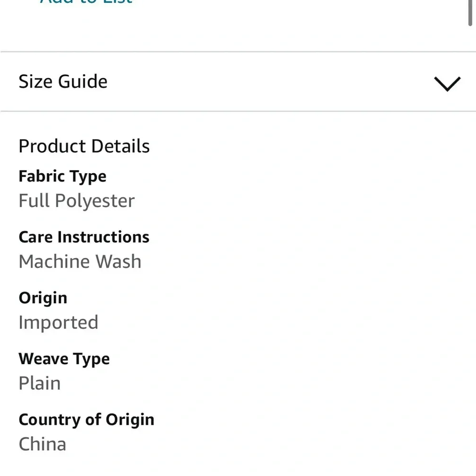Screen dimensions: 476x476
Task: Click the partially visible Add to List link
Action: click(x=86, y=2)
